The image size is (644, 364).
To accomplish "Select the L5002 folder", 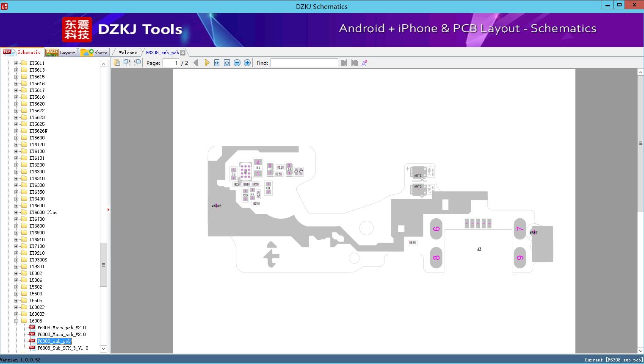I will click(x=36, y=273).
